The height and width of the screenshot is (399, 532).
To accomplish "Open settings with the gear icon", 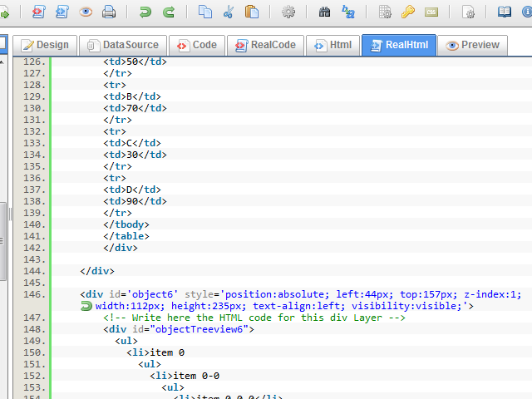I will [288, 12].
